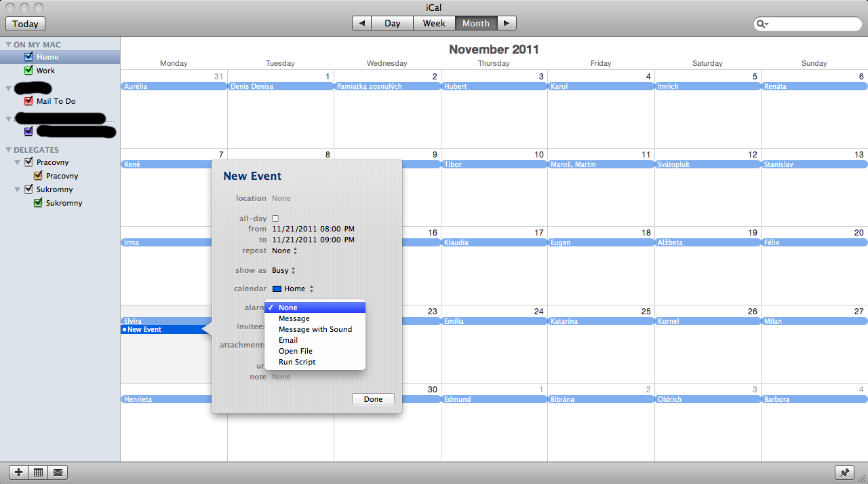Select the Tibor event
This screenshot has width=868, height=484.
(494, 164)
